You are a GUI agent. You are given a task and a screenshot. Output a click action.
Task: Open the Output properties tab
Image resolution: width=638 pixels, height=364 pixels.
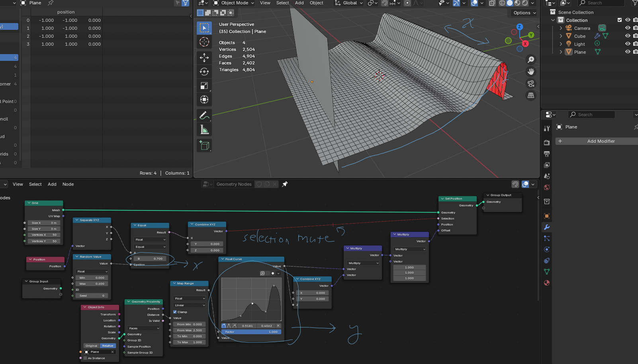547,154
